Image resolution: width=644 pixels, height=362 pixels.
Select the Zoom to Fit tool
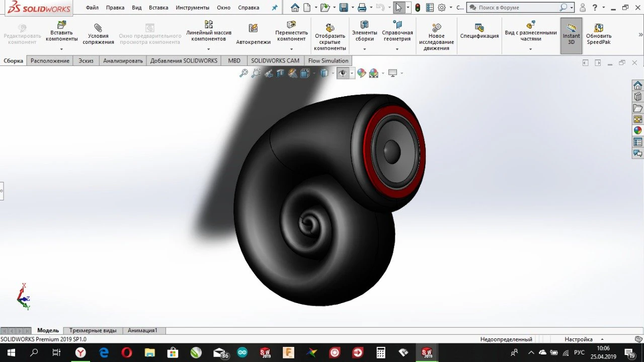[244, 73]
